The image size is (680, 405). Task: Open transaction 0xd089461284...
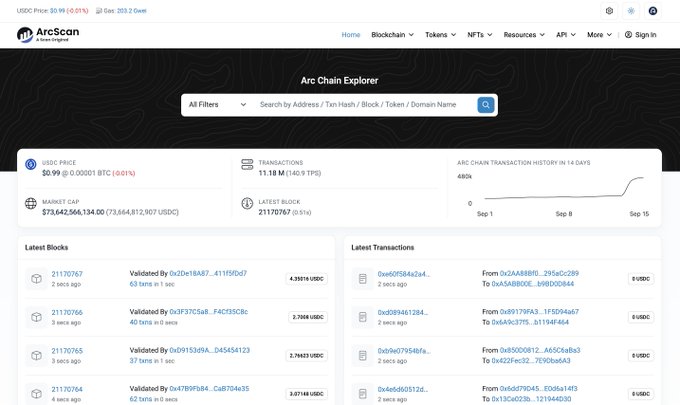coord(402,312)
